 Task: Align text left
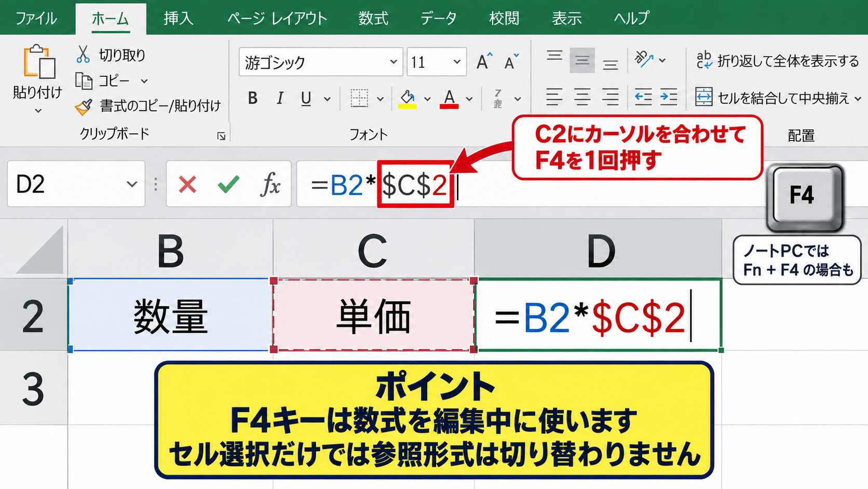554,97
